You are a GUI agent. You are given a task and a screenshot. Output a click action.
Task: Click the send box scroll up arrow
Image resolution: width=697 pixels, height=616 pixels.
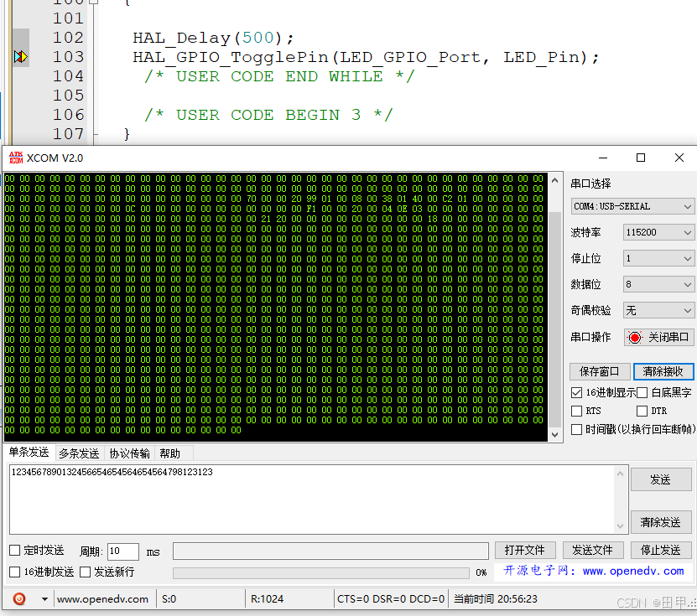click(x=621, y=474)
